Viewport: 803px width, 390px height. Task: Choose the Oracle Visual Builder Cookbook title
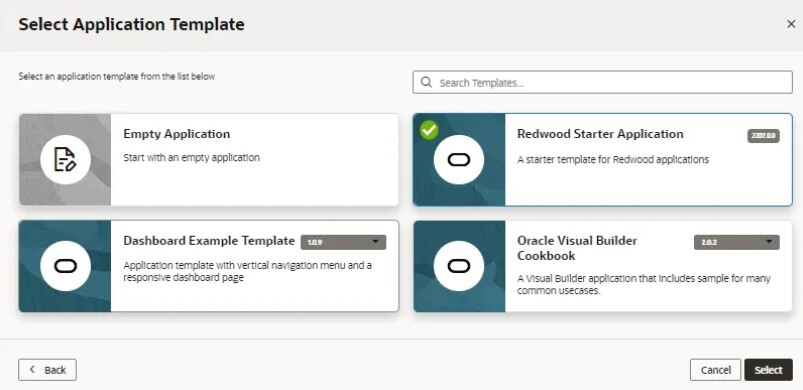[x=577, y=248]
